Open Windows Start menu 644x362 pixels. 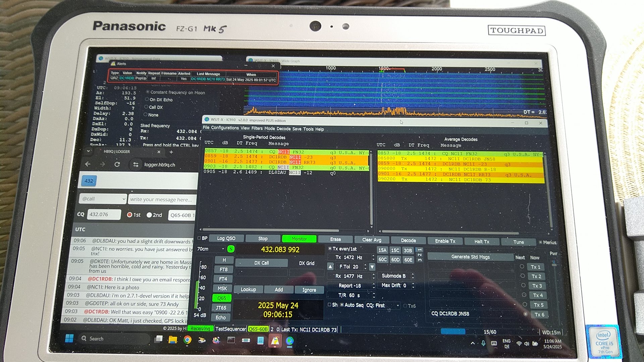pyautogui.click(x=69, y=338)
